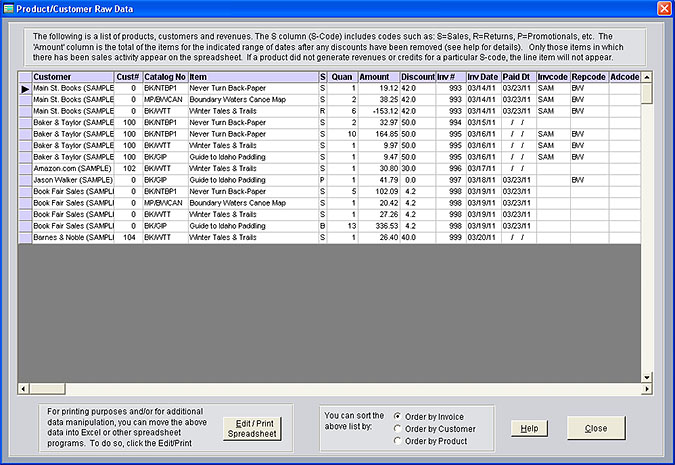Click the Inv Date column header
Viewport: 675px width, 465px height.
(482, 77)
